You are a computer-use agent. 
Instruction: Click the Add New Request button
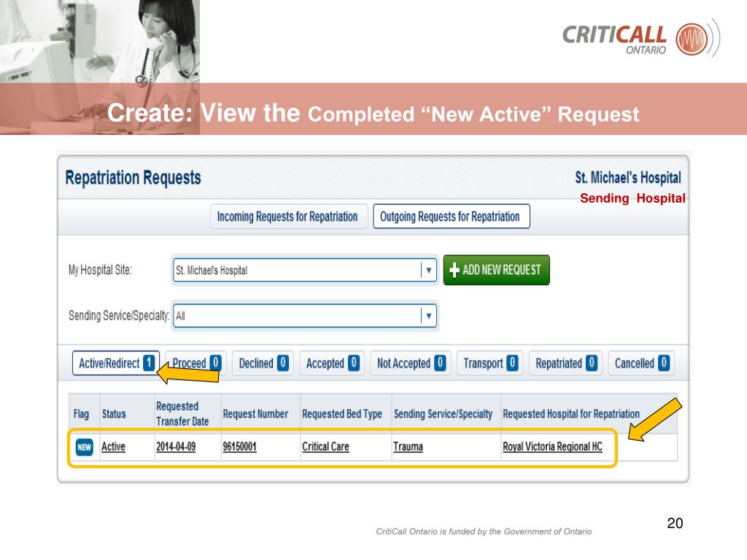pos(496,270)
